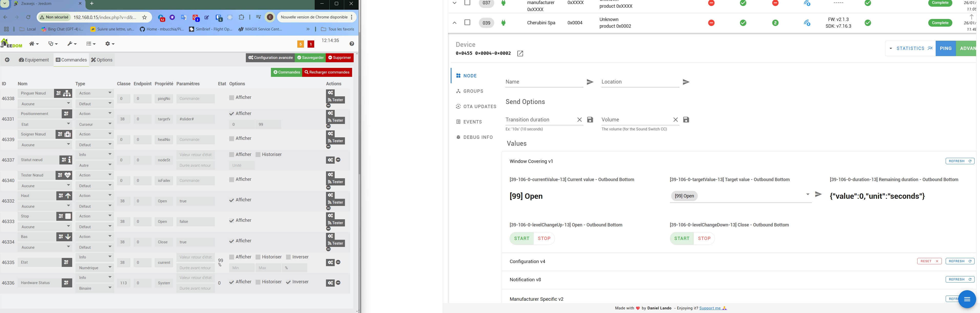Open Etat linked-info dropdown for Positionnement
The height and width of the screenshot is (313, 980).
(45, 124)
